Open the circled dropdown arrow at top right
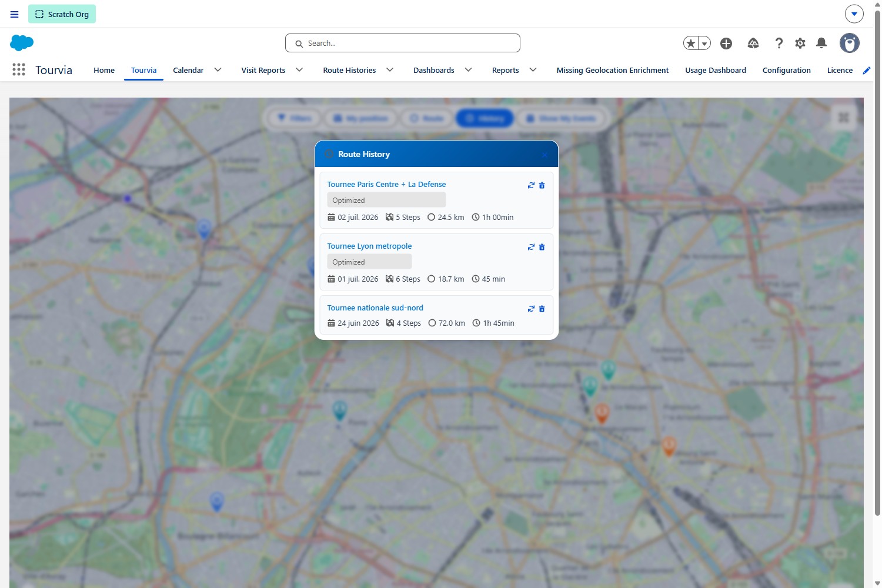 pyautogui.click(x=854, y=14)
